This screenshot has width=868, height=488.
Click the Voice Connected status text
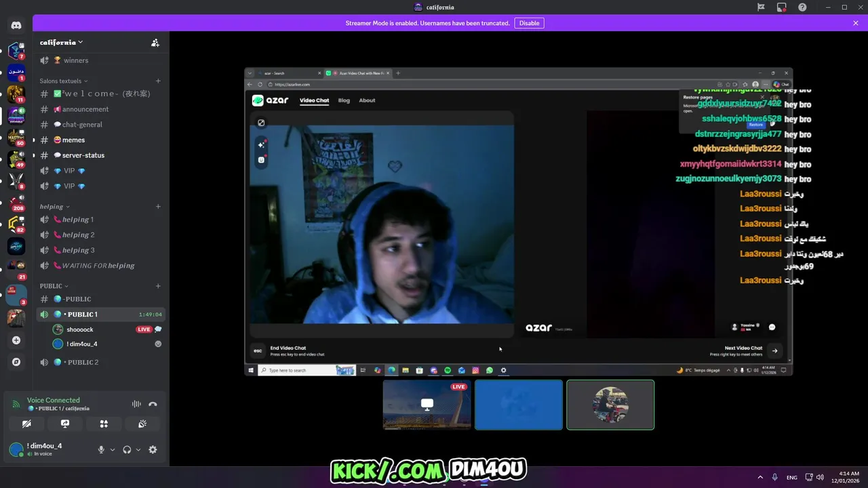(54, 400)
